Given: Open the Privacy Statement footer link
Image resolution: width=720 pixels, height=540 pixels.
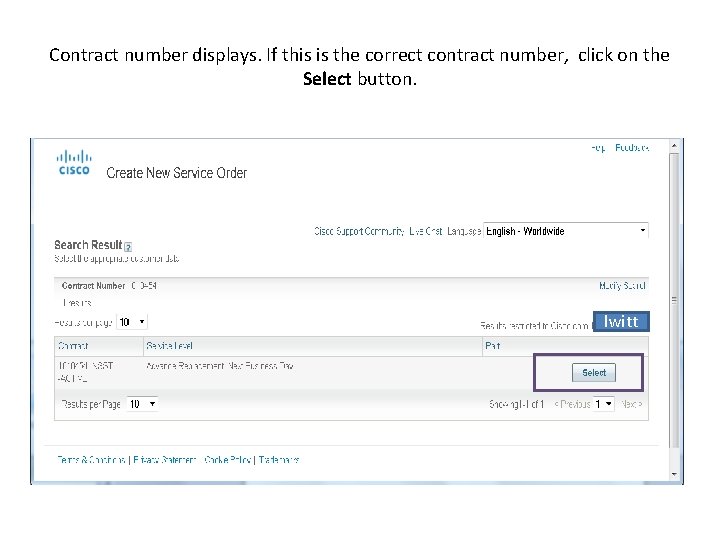Looking at the screenshot, I should tap(164, 460).
